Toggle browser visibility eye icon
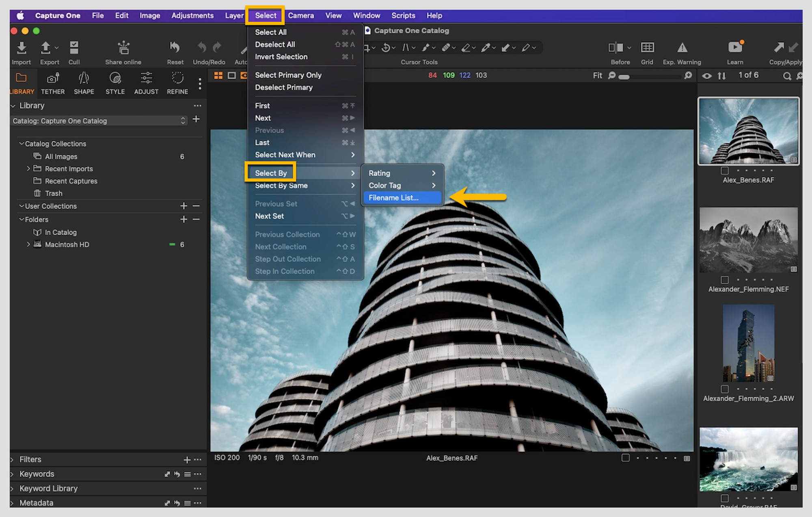 (707, 76)
